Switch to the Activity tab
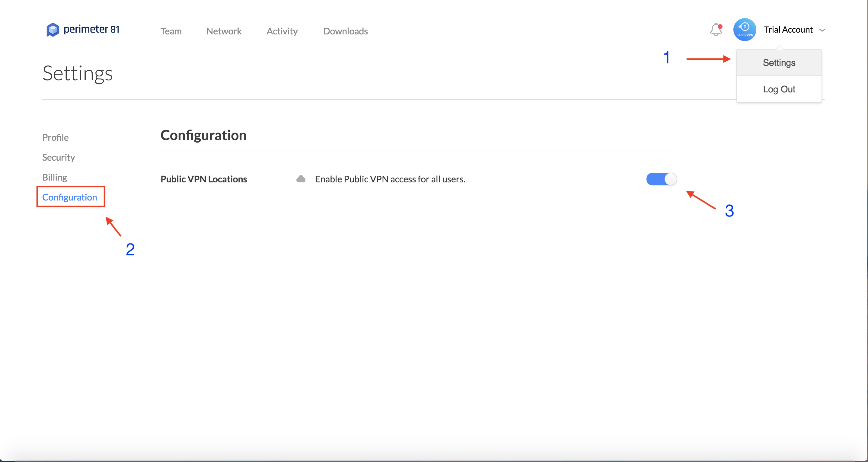 tap(282, 31)
